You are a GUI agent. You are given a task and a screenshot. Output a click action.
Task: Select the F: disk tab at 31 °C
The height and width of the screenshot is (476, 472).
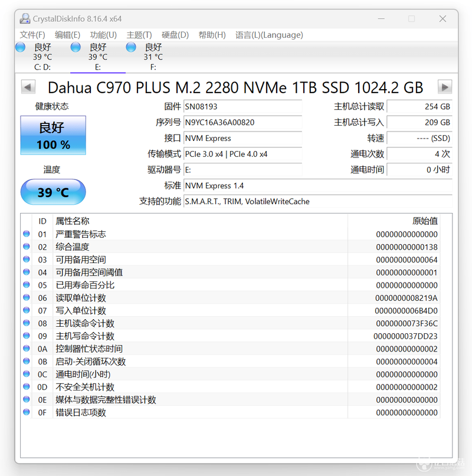(x=153, y=57)
